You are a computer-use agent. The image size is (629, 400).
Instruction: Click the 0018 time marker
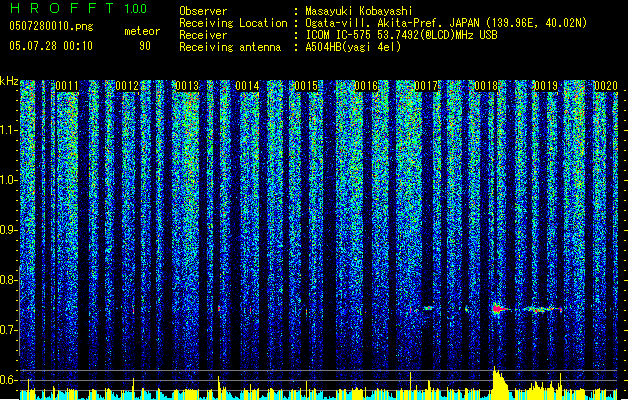pos(486,86)
